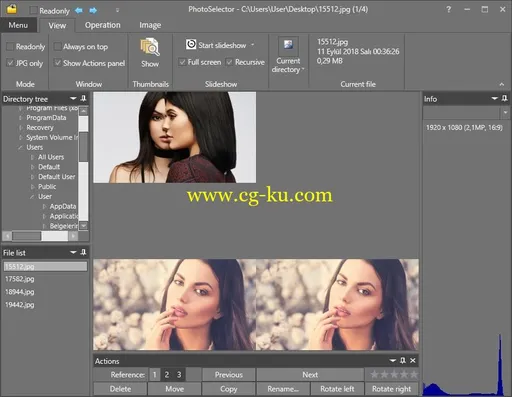This screenshot has height=397, width=512.
Task: Expand the Default folder node
Action: click(x=32, y=167)
